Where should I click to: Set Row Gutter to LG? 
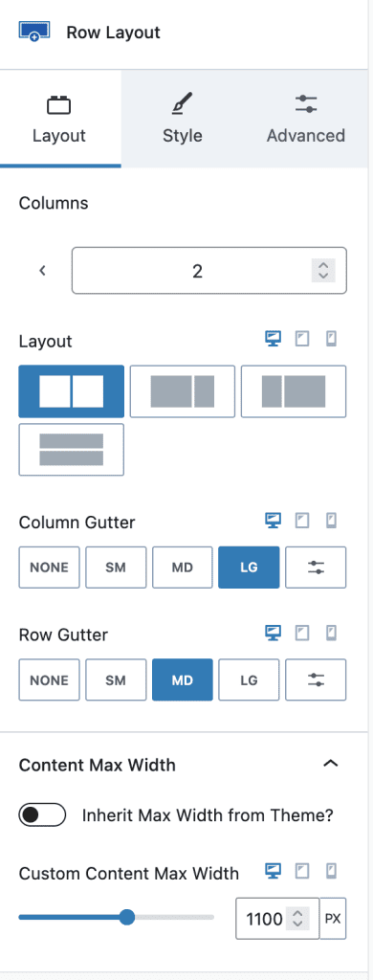click(x=249, y=679)
